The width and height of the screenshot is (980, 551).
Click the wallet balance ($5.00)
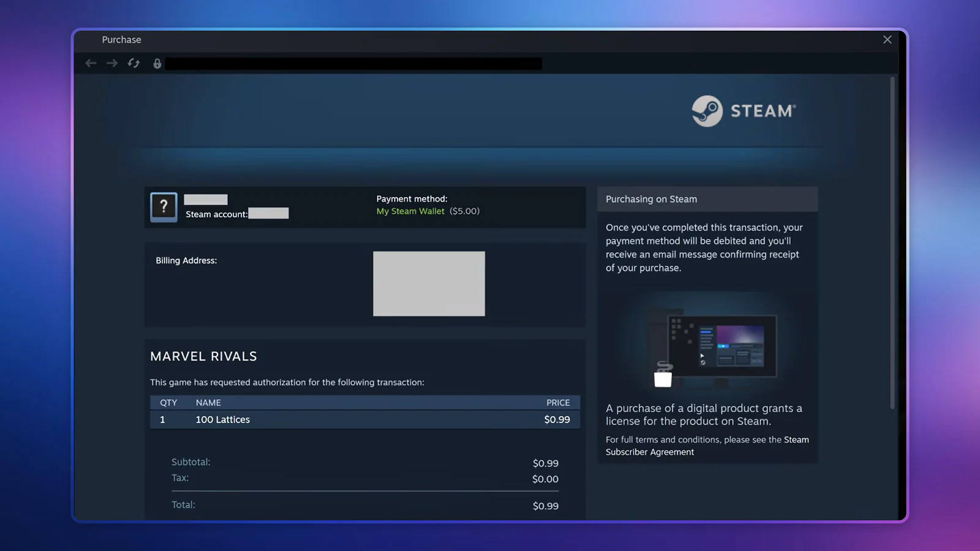pyautogui.click(x=464, y=211)
